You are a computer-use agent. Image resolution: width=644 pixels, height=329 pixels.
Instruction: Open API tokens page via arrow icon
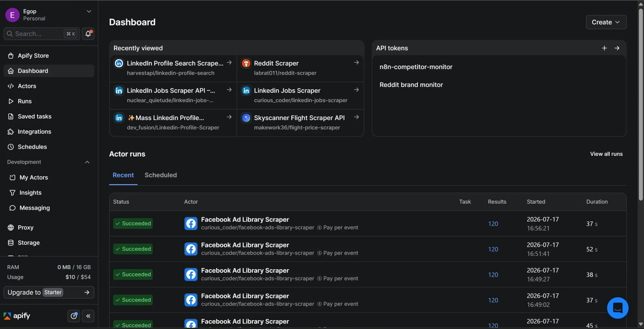[x=617, y=48]
